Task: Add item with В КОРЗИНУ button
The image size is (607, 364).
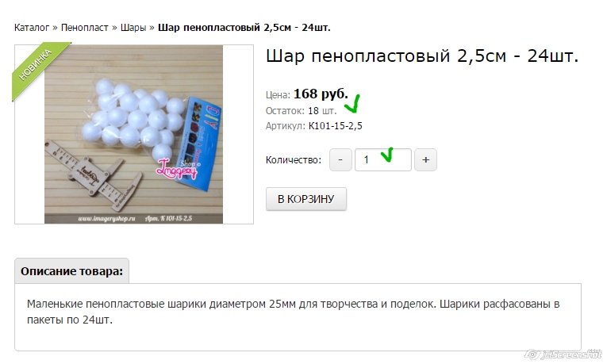Action: pos(305,199)
